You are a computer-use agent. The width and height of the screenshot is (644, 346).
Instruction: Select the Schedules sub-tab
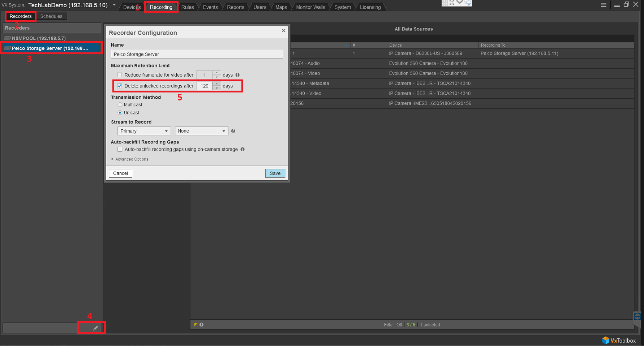tap(51, 16)
